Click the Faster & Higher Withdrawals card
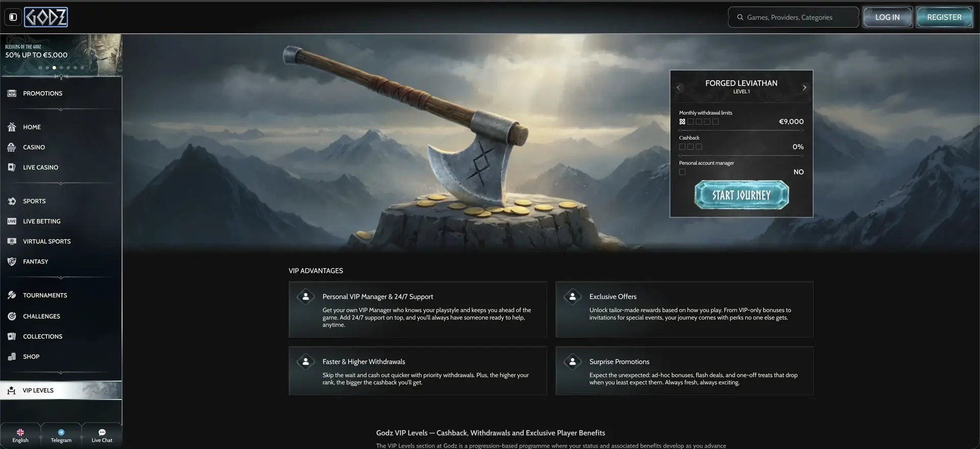Image resolution: width=980 pixels, height=449 pixels. pyautogui.click(x=418, y=371)
